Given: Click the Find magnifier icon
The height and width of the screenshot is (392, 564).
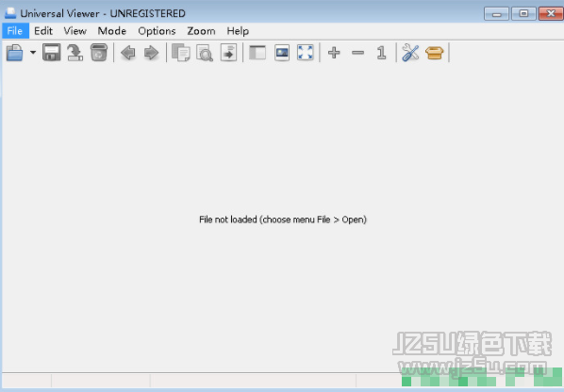Looking at the screenshot, I should [x=205, y=53].
